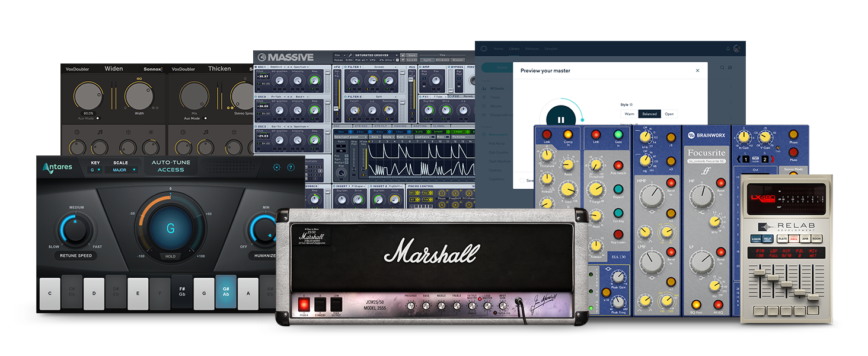Switch to the Library tab
The width and height of the screenshot is (868, 356).
[514, 49]
